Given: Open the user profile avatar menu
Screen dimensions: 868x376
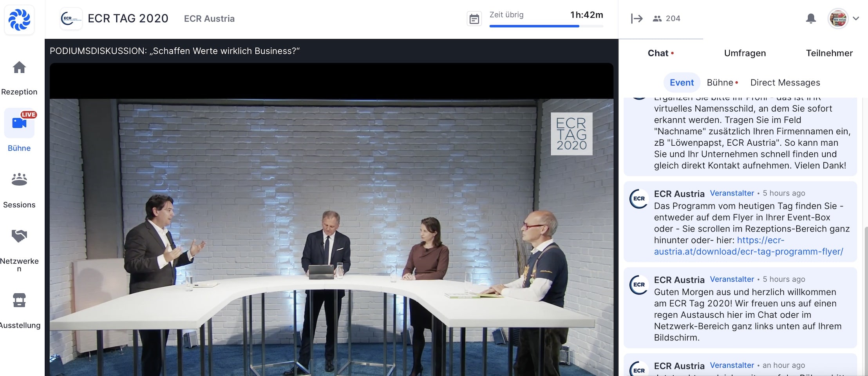Looking at the screenshot, I should 838,18.
